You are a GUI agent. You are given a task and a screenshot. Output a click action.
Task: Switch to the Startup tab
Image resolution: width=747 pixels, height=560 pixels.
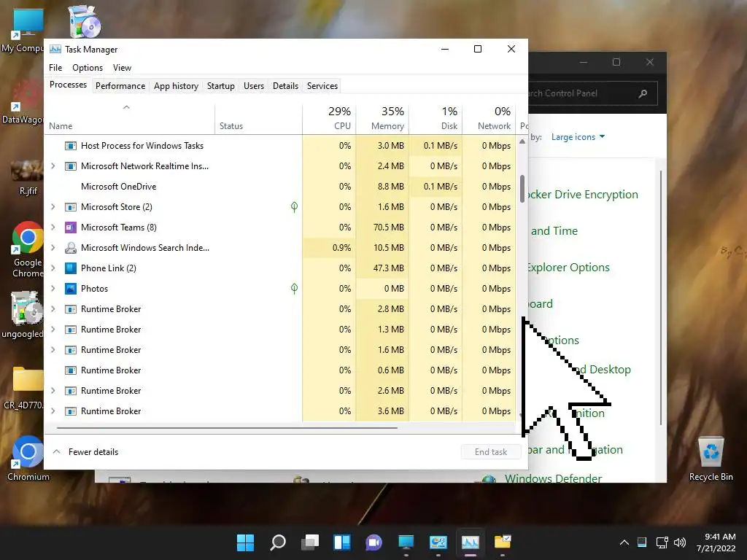[220, 86]
